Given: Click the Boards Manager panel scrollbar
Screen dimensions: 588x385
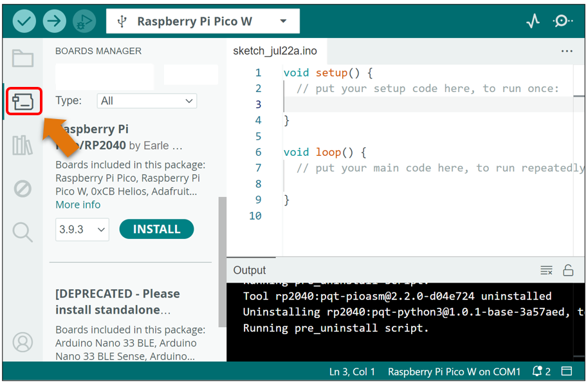Looking at the screenshot, I should pyautogui.click(x=223, y=261).
